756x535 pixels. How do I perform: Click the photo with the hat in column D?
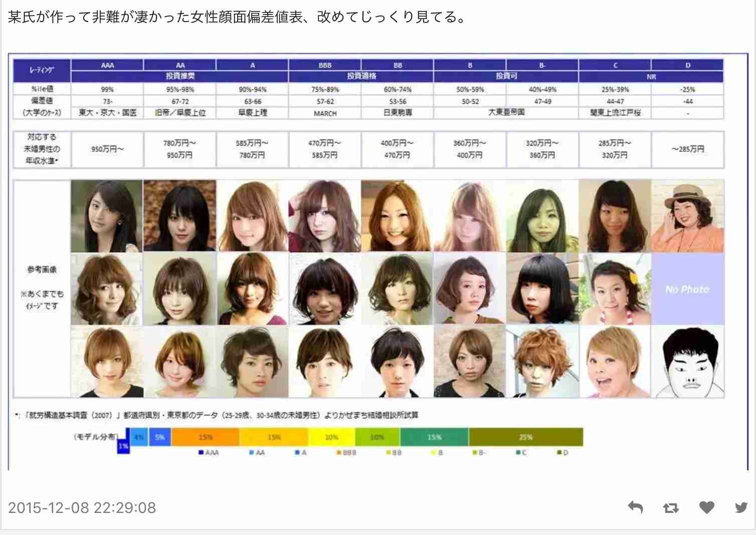click(x=687, y=216)
